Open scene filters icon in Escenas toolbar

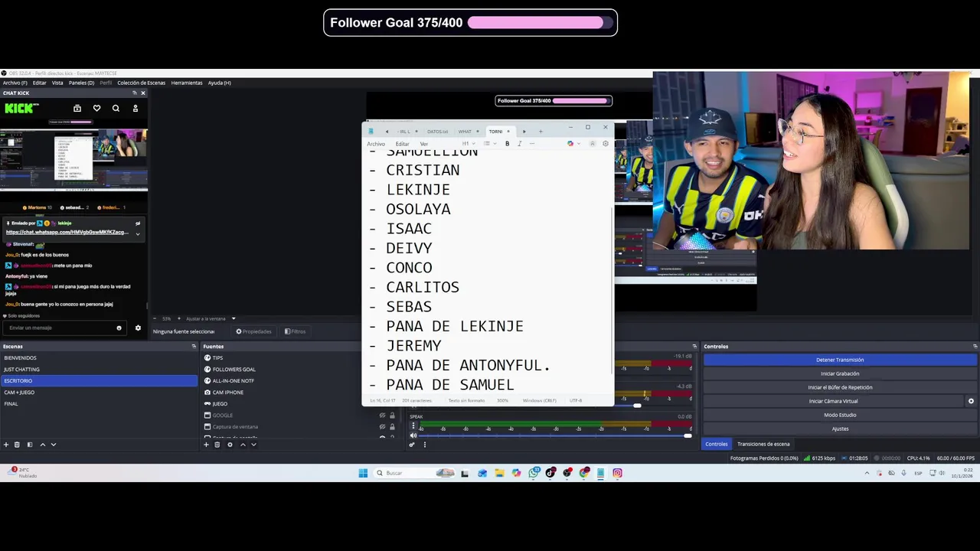30,445
